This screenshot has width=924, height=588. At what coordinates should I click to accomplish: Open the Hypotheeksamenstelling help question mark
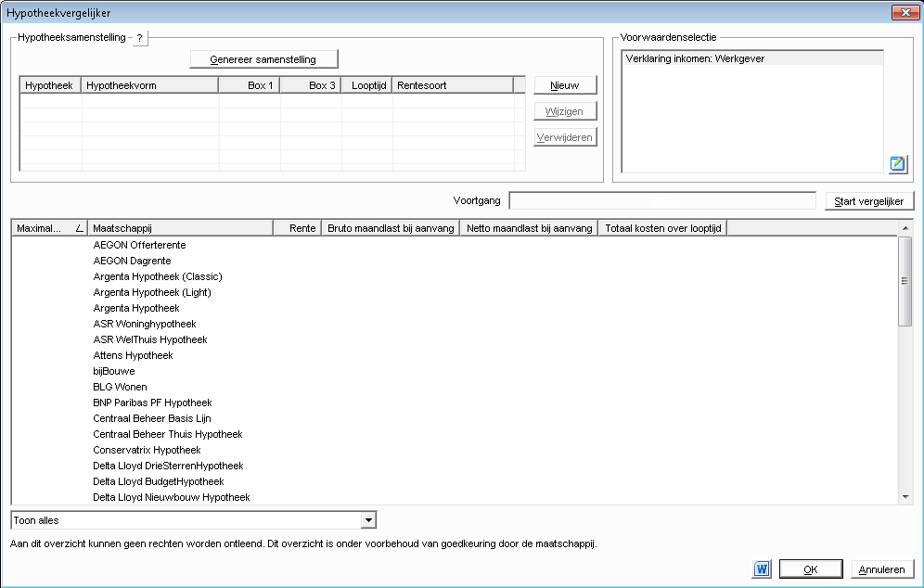(x=140, y=38)
